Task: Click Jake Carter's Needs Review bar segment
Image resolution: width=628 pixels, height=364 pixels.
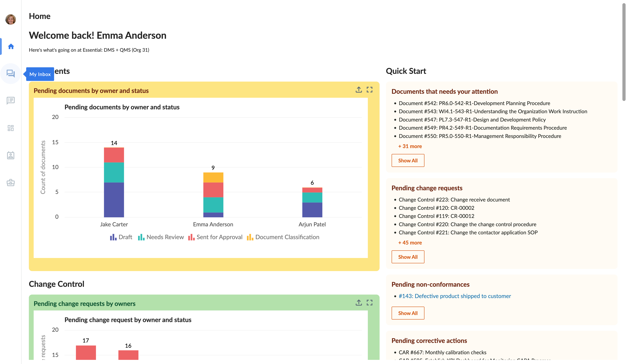Action: pyautogui.click(x=114, y=172)
